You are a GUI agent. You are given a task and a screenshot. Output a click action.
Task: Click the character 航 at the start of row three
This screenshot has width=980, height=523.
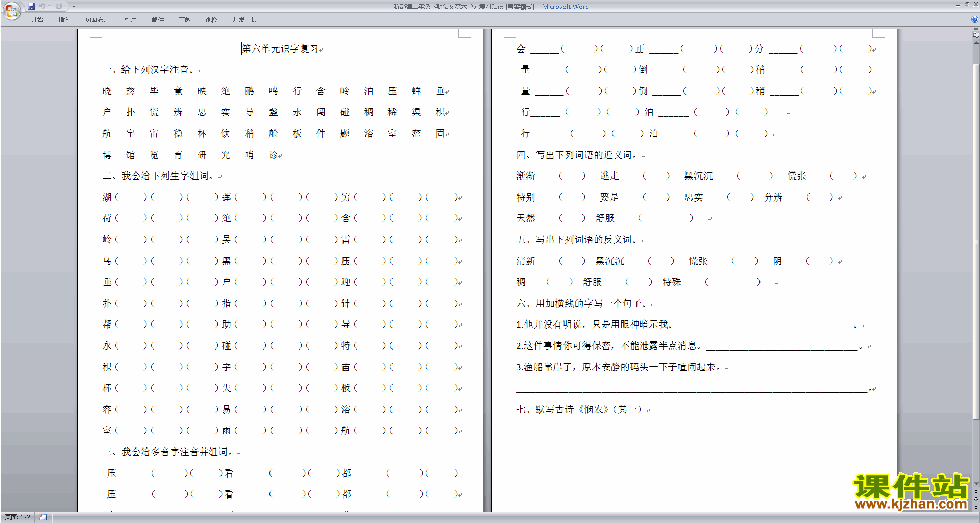(x=107, y=134)
